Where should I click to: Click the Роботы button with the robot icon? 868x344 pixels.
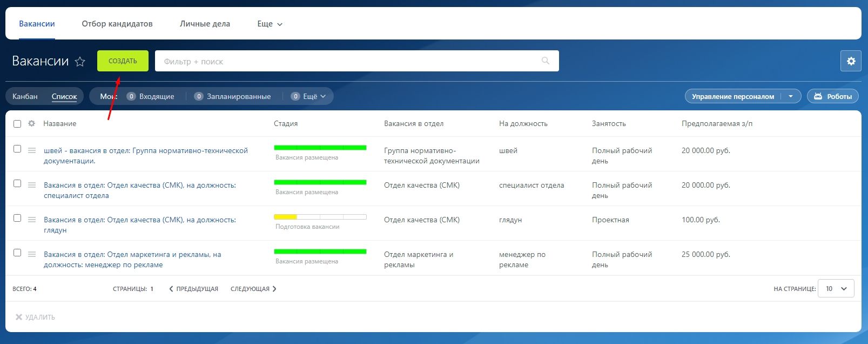[x=833, y=96]
